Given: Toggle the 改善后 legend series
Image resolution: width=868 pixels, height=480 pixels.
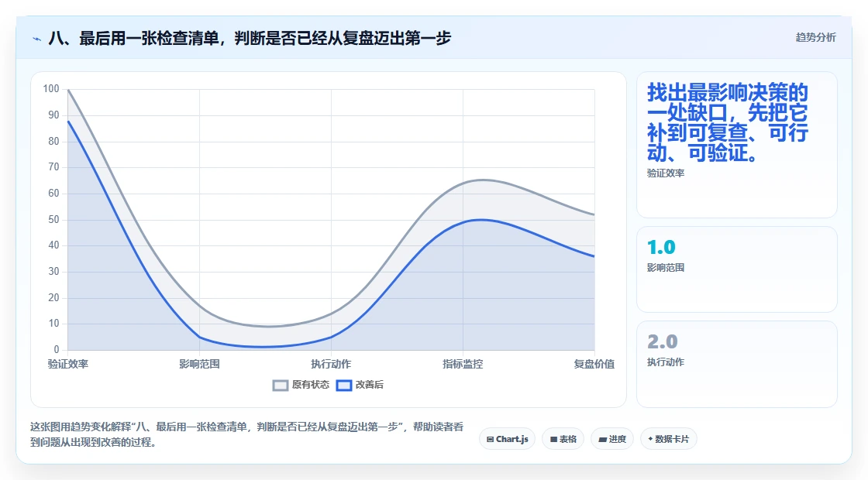Looking at the screenshot, I should point(360,385).
